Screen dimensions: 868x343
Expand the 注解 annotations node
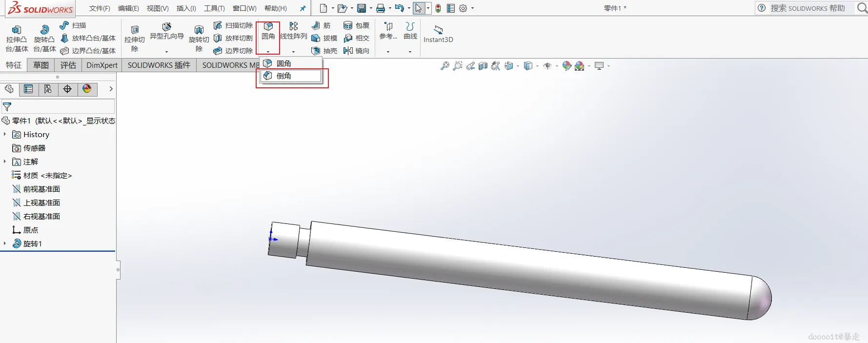tap(5, 161)
